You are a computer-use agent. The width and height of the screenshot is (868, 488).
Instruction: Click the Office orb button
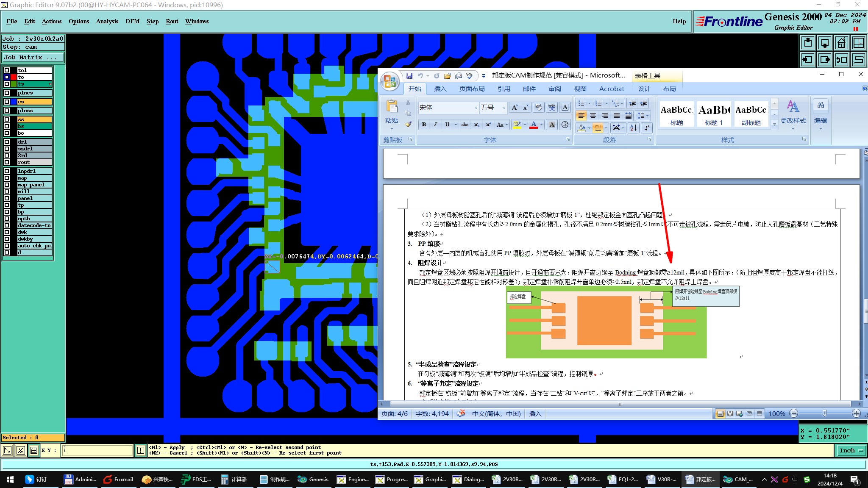click(x=389, y=81)
